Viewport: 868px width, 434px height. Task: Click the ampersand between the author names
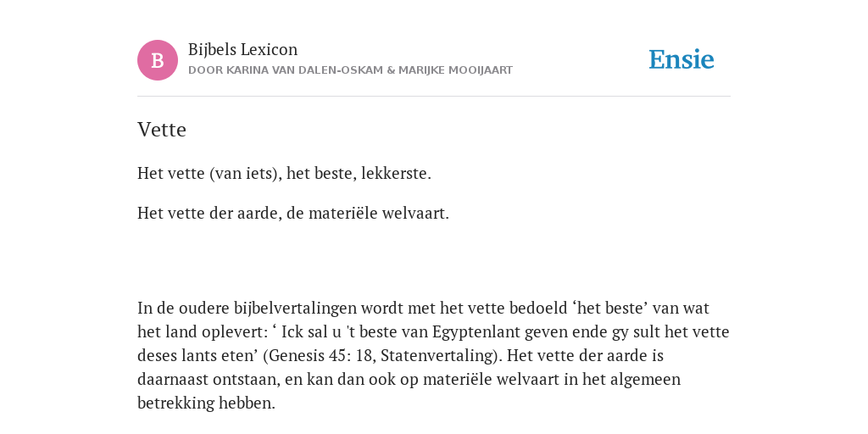click(x=391, y=70)
